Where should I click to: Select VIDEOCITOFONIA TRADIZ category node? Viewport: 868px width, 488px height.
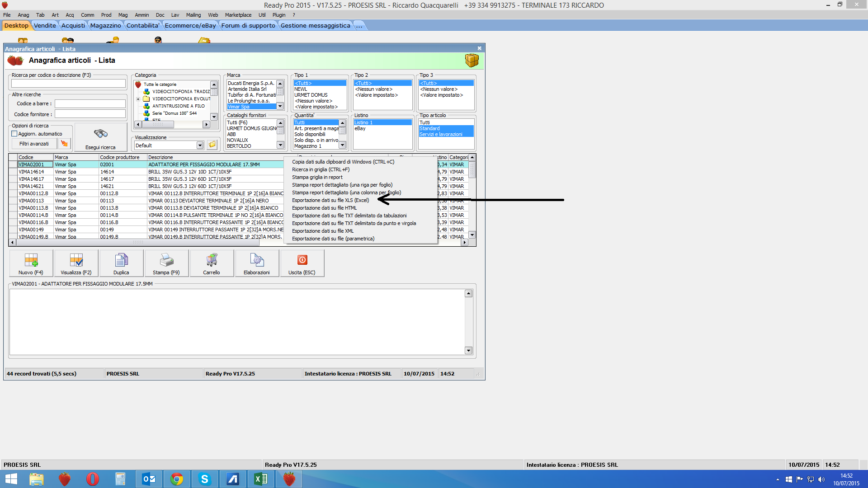(181, 91)
